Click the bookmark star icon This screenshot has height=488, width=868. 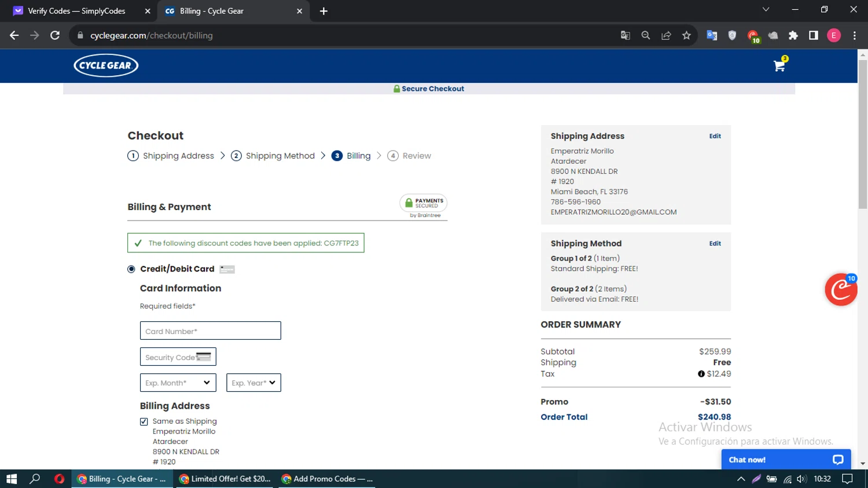click(x=686, y=35)
